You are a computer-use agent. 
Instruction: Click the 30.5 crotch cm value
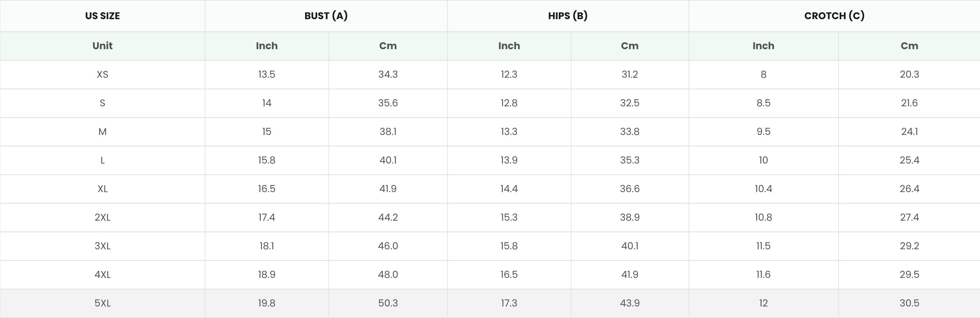pyautogui.click(x=909, y=303)
